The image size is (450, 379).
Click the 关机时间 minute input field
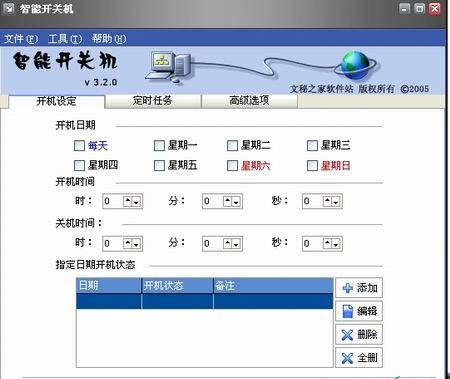213,243
